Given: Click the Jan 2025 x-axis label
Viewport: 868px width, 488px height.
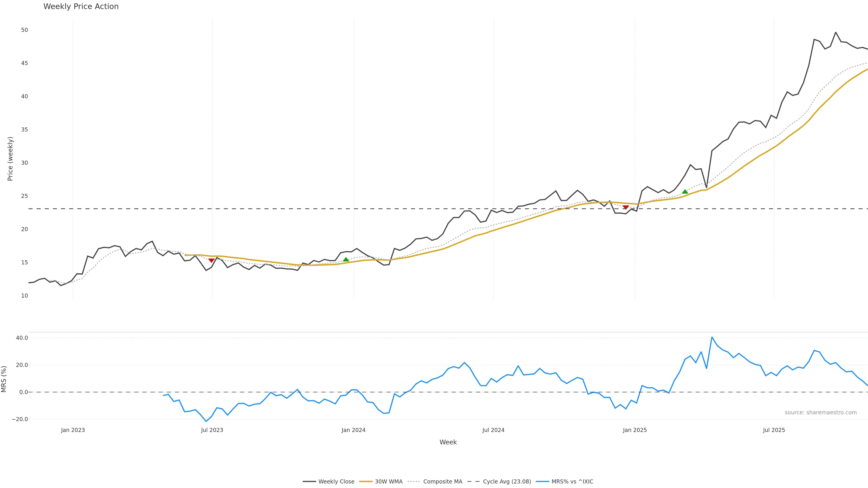Looking at the screenshot, I should 635,430.
